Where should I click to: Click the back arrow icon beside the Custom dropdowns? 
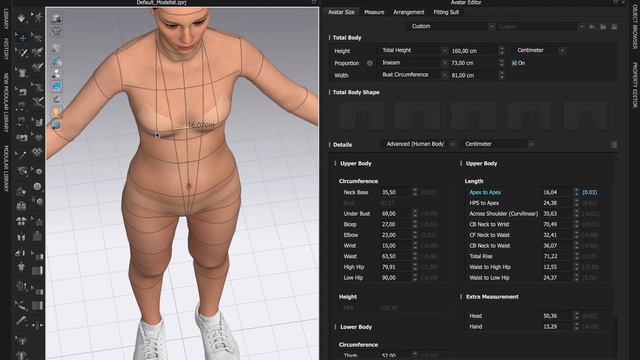tap(592, 27)
